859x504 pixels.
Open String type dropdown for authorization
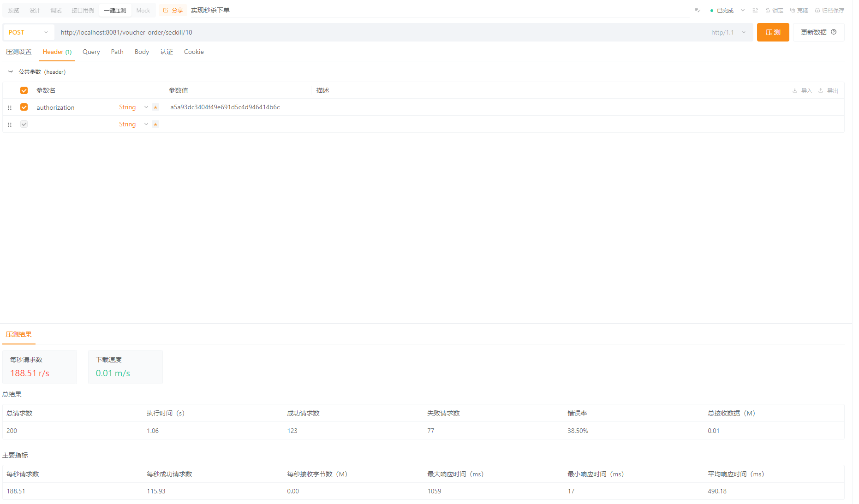click(133, 107)
